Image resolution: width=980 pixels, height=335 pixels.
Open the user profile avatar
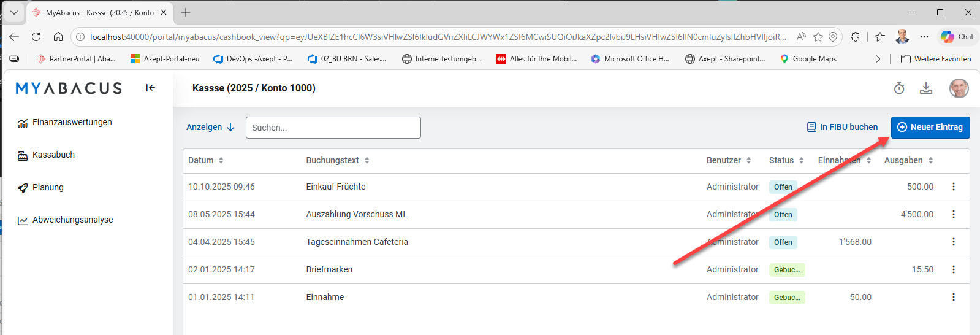point(959,88)
